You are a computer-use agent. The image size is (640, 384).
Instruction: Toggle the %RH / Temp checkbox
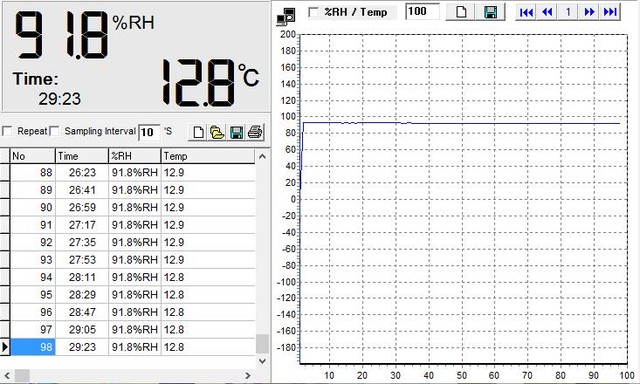[313, 12]
